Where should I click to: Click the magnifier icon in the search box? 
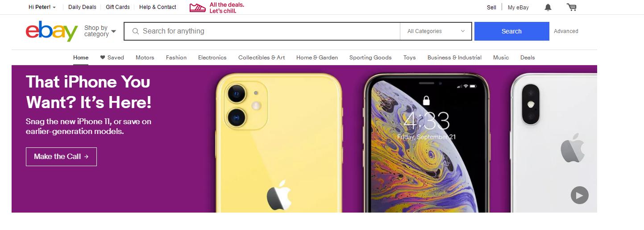point(136,31)
